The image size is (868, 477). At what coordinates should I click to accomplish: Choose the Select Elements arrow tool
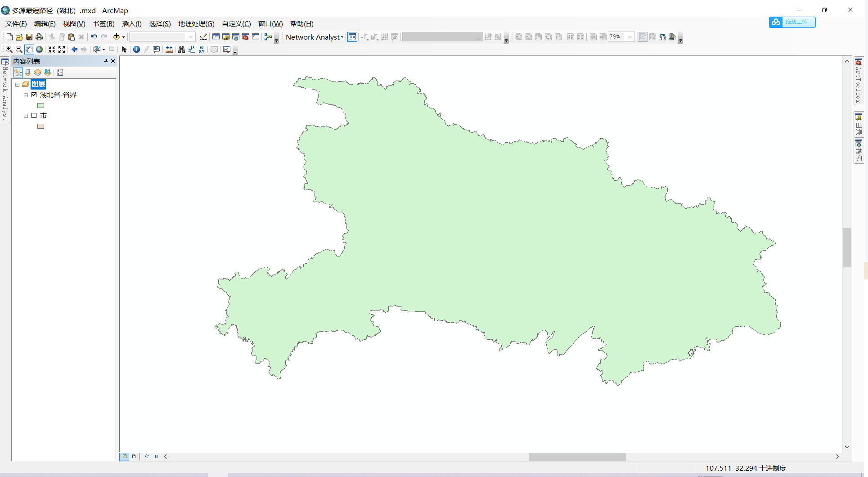point(124,49)
